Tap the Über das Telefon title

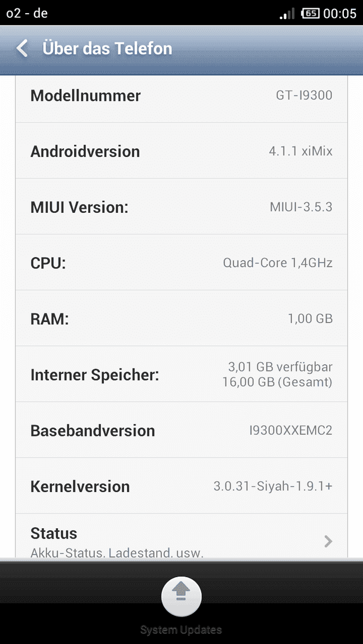(x=107, y=48)
